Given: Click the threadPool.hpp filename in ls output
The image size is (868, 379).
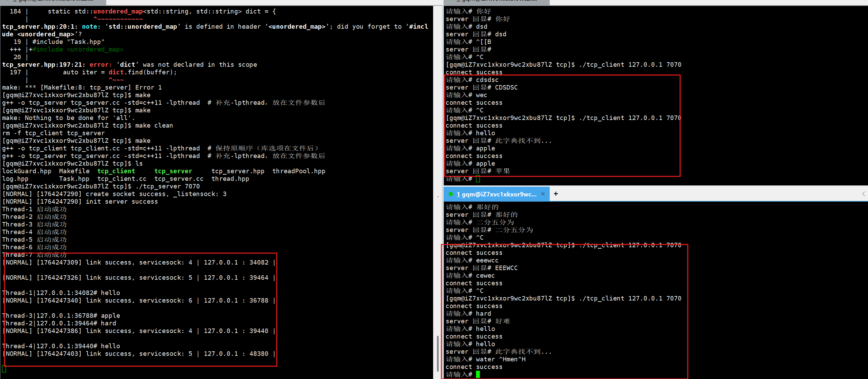Looking at the screenshot, I should pos(299,171).
